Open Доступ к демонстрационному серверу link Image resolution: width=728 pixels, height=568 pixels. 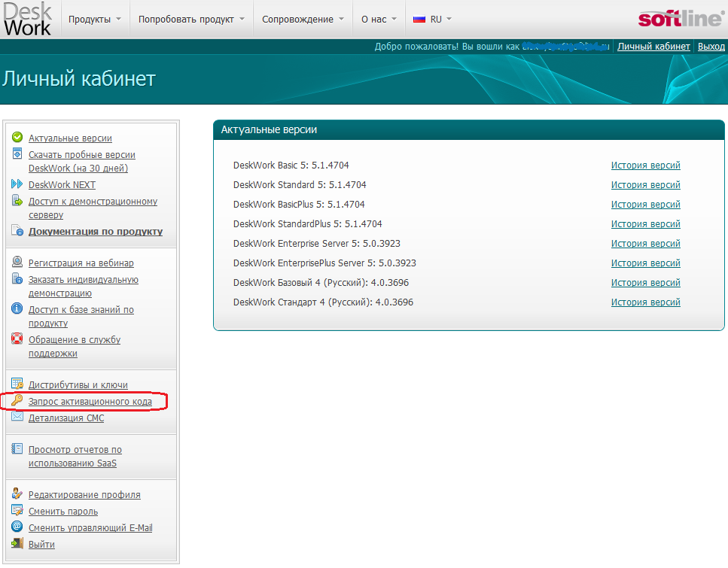(x=93, y=208)
